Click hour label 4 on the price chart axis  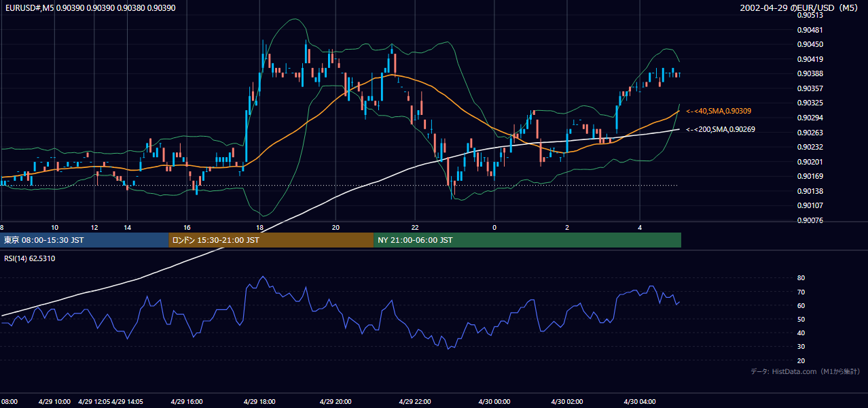pos(640,227)
